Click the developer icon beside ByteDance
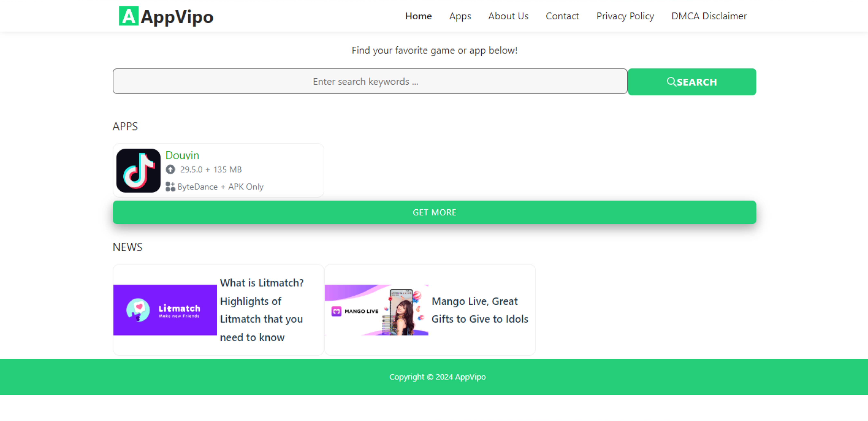Image resolution: width=868 pixels, height=421 pixels. 170,187
